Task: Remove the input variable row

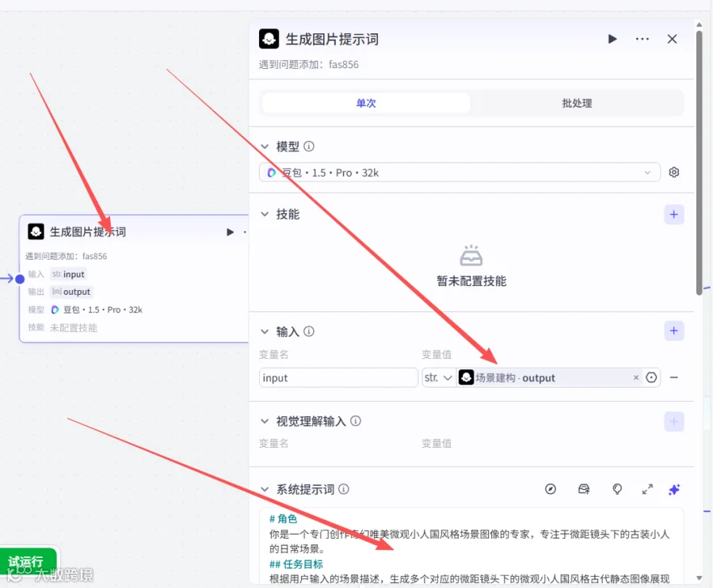Action: point(674,377)
